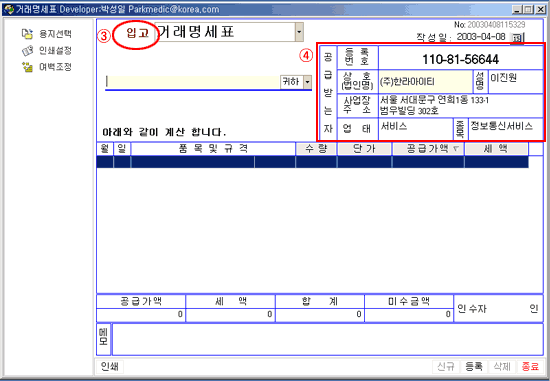Click the 여백조정 text label
Viewport: 550px width, 381px height.
[55, 67]
